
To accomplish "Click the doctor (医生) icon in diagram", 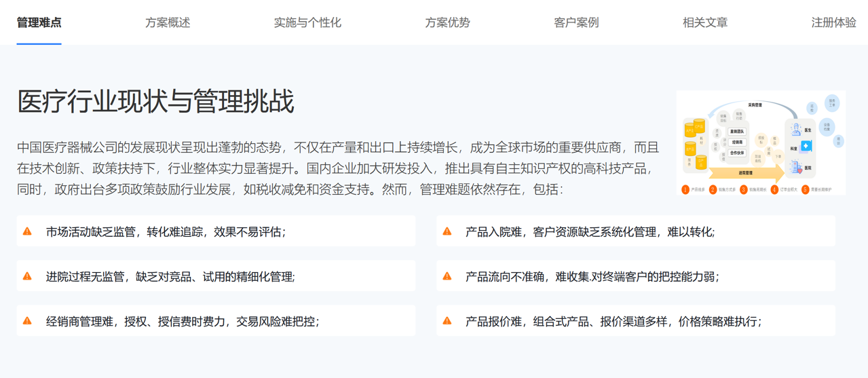I will point(796,130).
